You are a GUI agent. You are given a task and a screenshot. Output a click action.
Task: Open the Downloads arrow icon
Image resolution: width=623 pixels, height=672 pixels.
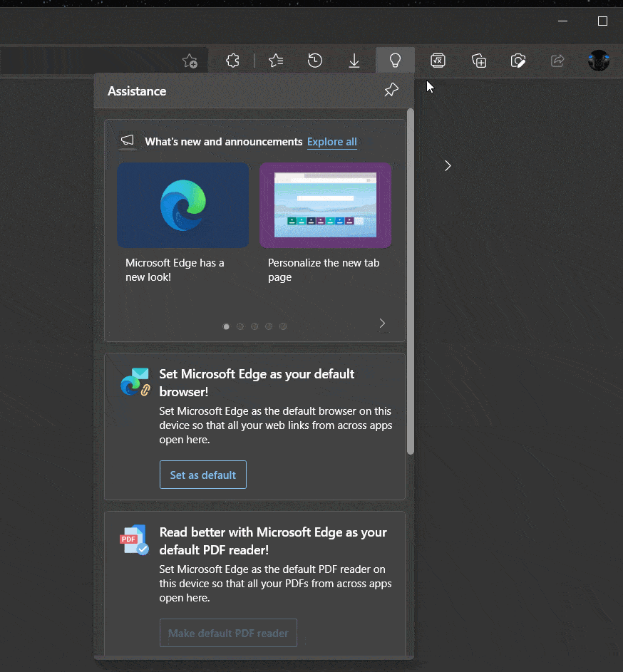pyautogui.click(x=354, y=61)
